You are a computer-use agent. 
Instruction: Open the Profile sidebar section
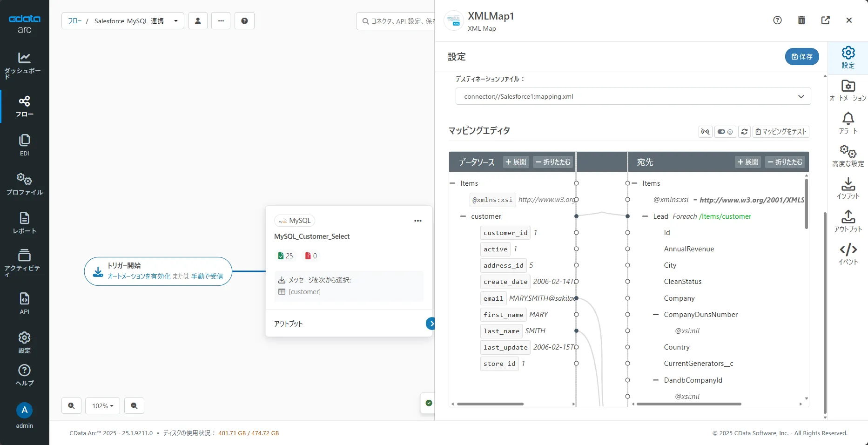point(24,184)
